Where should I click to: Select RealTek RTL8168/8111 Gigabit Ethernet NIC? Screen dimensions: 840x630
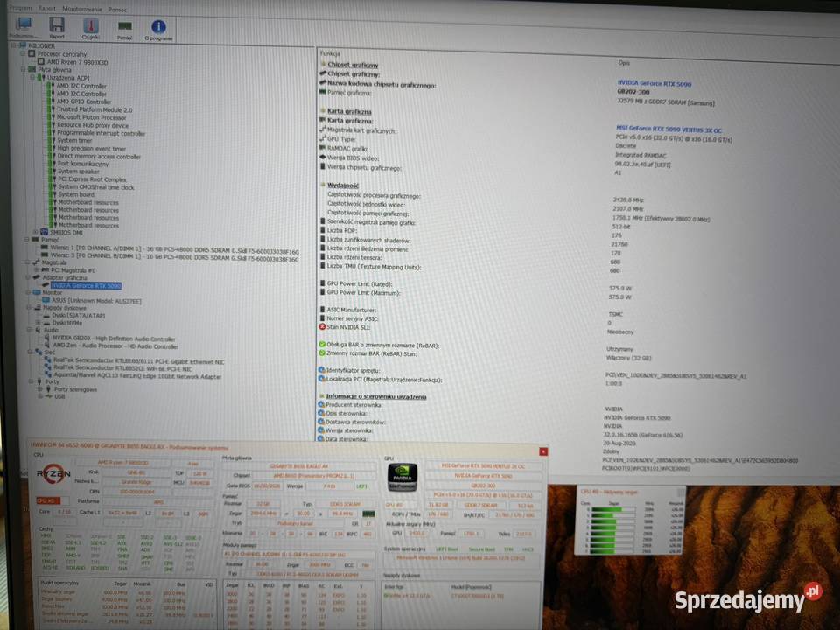(139, 362)
